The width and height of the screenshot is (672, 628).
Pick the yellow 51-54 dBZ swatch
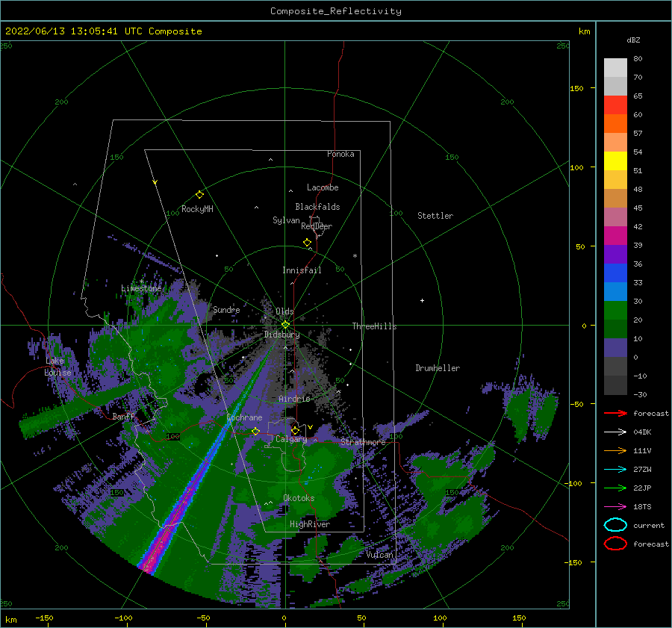point(615,161)
